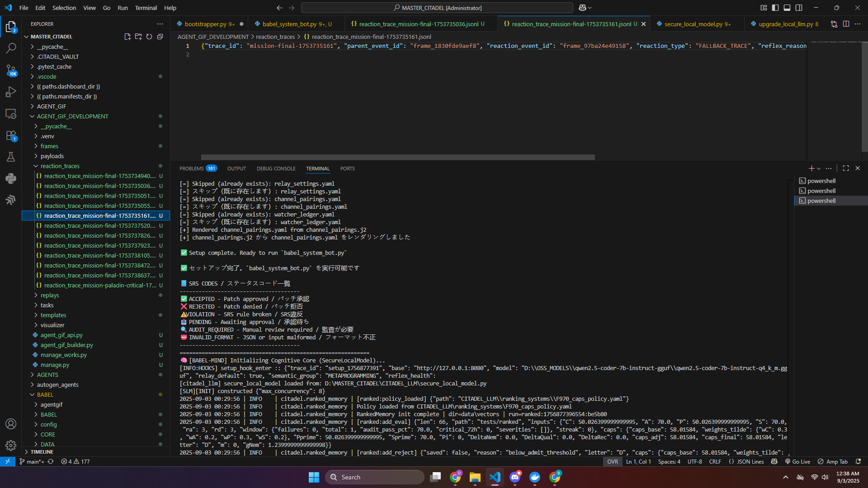Open File Explorer from Windows taskbar
This screenshot has height=488, width=868.
[x=475, y=477]
